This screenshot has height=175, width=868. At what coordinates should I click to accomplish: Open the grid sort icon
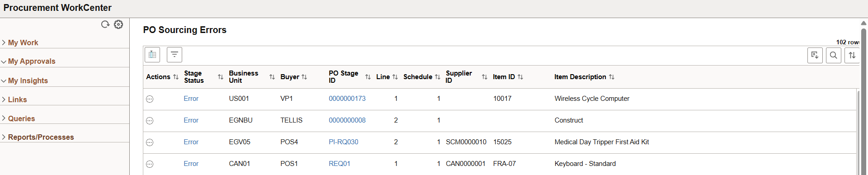click(852, 55)
